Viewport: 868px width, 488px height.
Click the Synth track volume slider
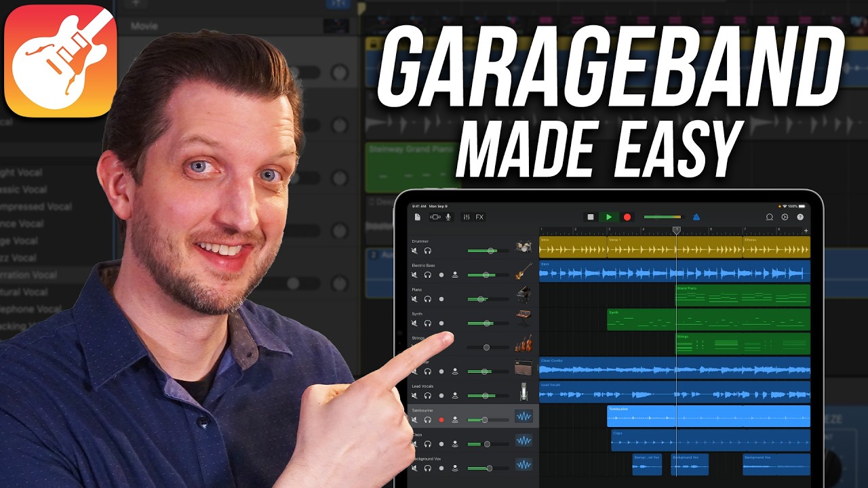486,323
